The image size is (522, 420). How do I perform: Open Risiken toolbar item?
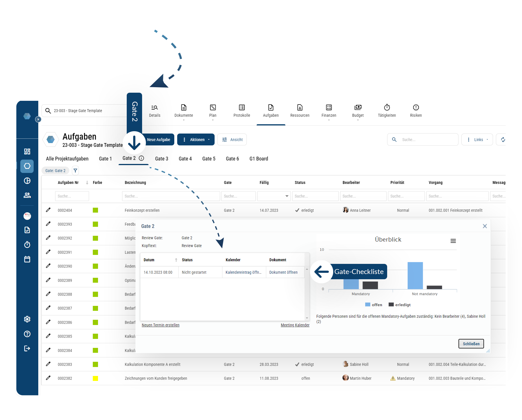point(416,111)
